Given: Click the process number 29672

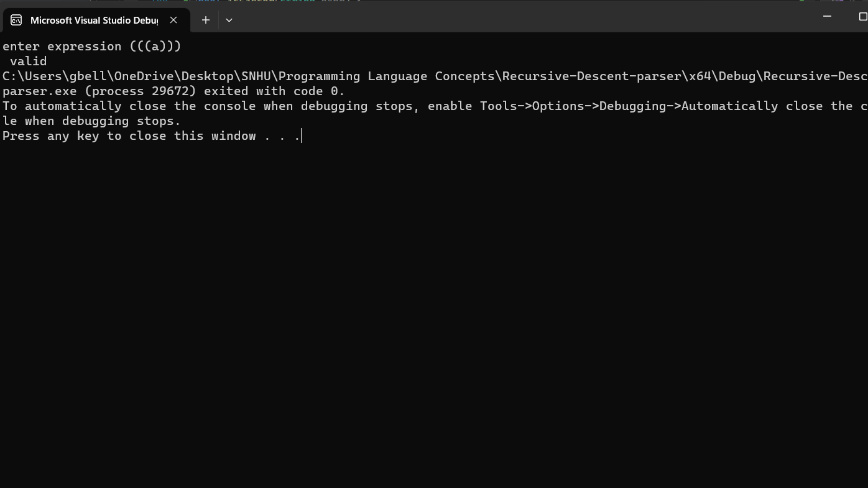Looking at the screenshot, I should click(x=169, y=91).
